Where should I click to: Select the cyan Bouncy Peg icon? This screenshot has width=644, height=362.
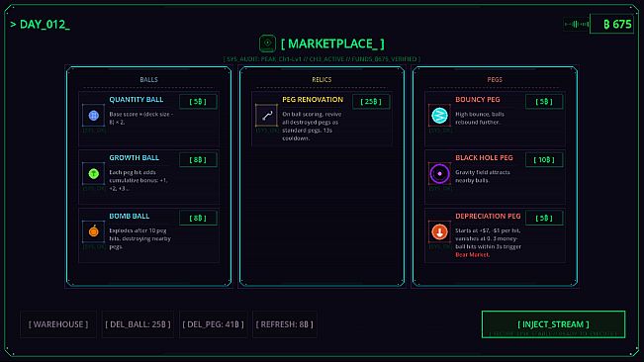439,116
